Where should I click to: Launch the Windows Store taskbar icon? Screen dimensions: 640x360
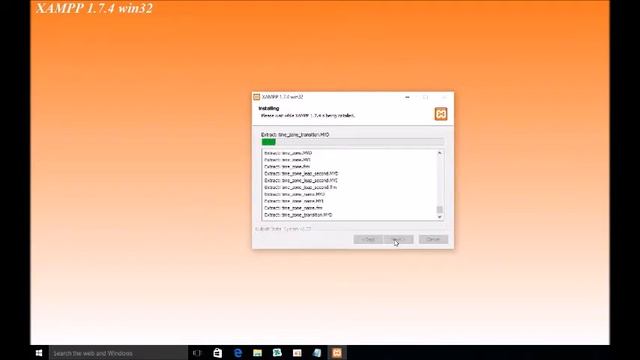(218, 353)
